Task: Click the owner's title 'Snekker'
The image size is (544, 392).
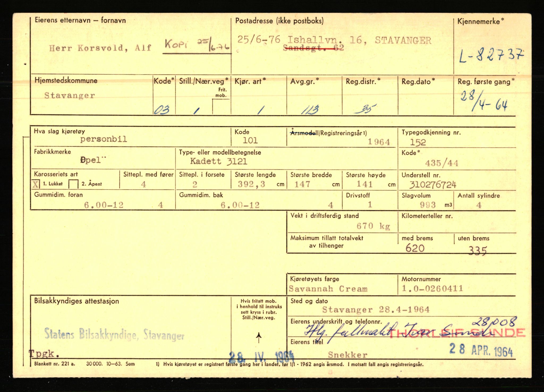Action: click(x=348, y=355)
